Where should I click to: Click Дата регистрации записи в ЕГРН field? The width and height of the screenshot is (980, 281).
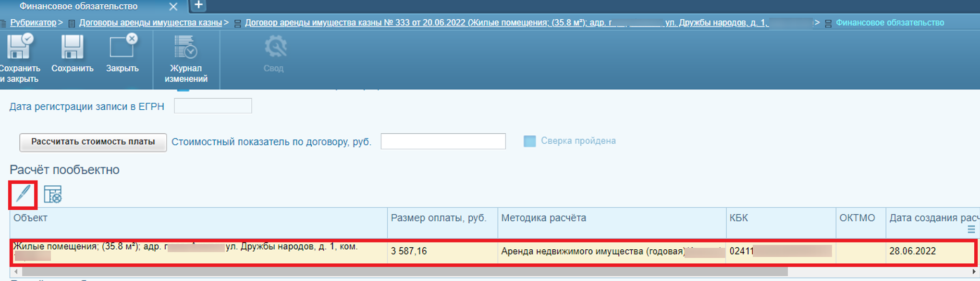[213, 106]
